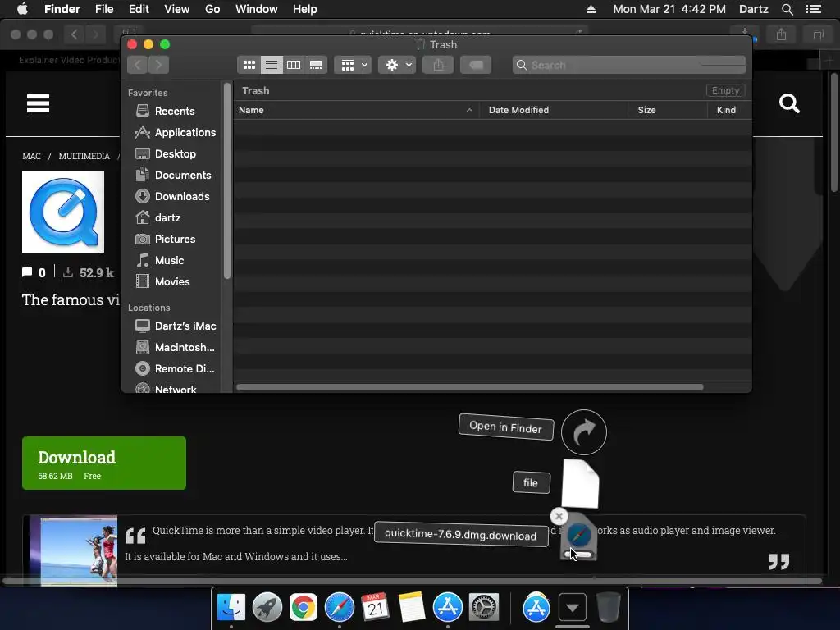840x630 pixels.
Task: Open Safari from the Dock
Action: click(339, 608)
